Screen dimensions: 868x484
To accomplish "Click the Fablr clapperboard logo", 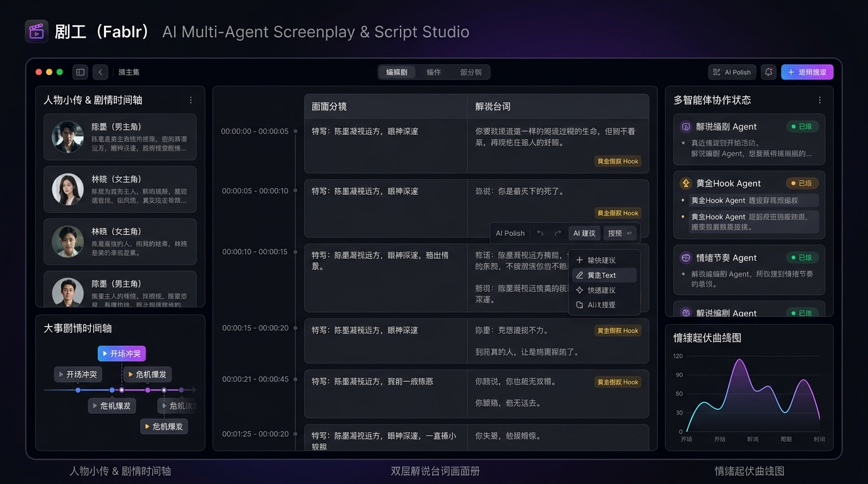I will pyautogui.click(x=37, y=32).
